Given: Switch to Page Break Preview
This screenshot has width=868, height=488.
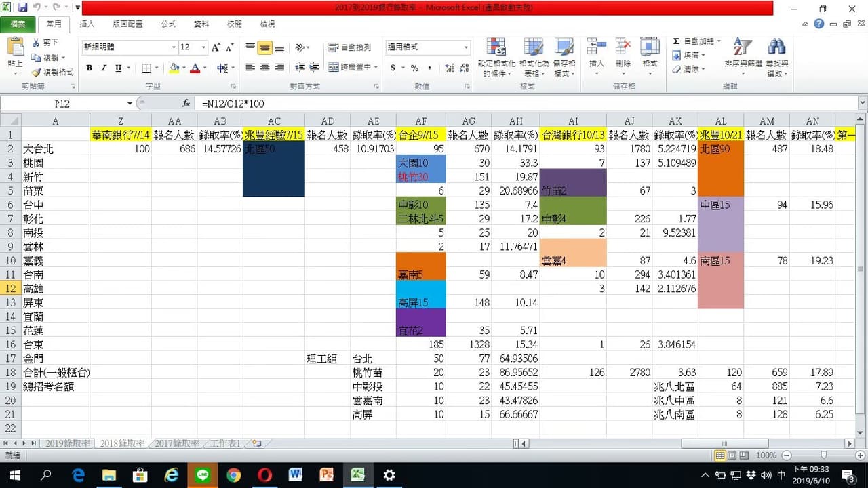Looking at the screenshot, I should [x=743, y=455].
